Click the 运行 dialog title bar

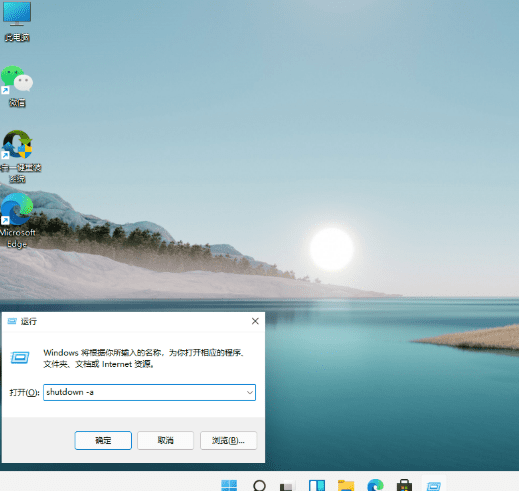[133, 321]
